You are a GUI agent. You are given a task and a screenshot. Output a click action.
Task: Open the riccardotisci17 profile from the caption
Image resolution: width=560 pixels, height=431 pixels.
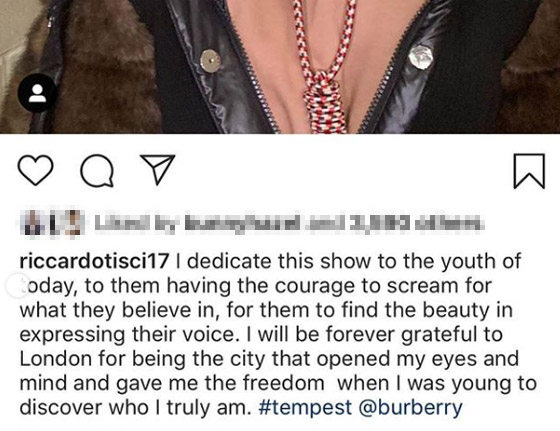[x=94, y=262]
